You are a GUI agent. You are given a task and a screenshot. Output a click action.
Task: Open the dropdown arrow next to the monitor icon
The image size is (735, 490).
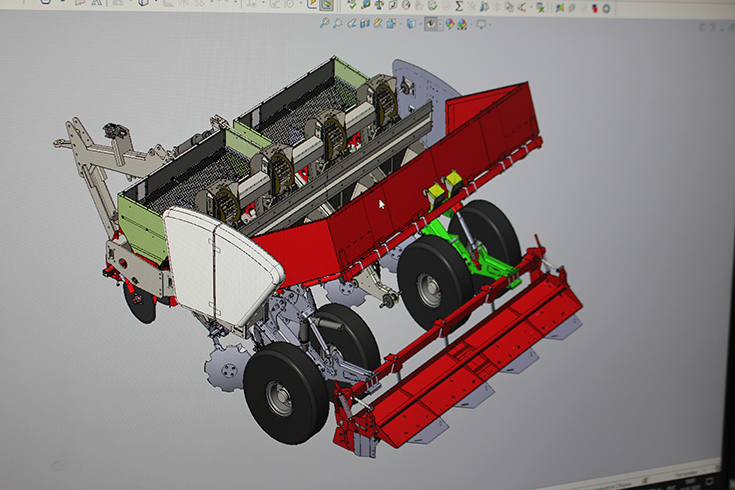(490, 24)
